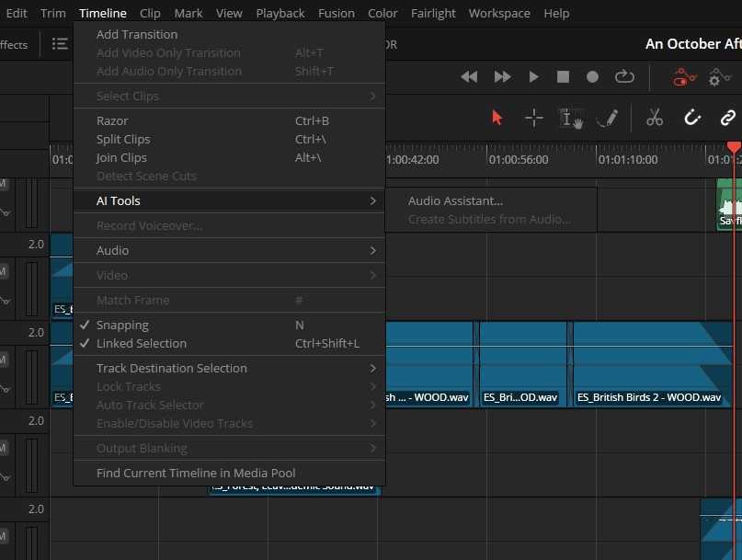Choose Find Current Timeline in Media Pool
The width and height of the screenshot is (742, 560).
coord(229,473)
